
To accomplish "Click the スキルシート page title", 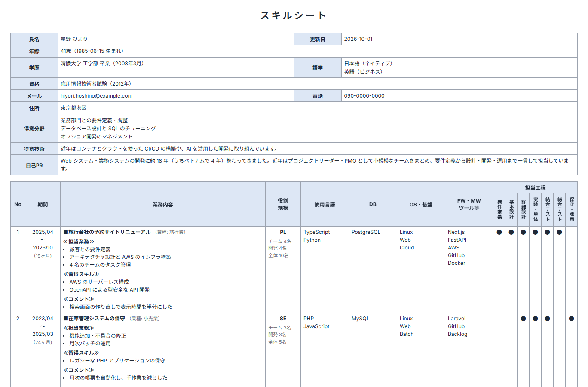I will [294, 15].
